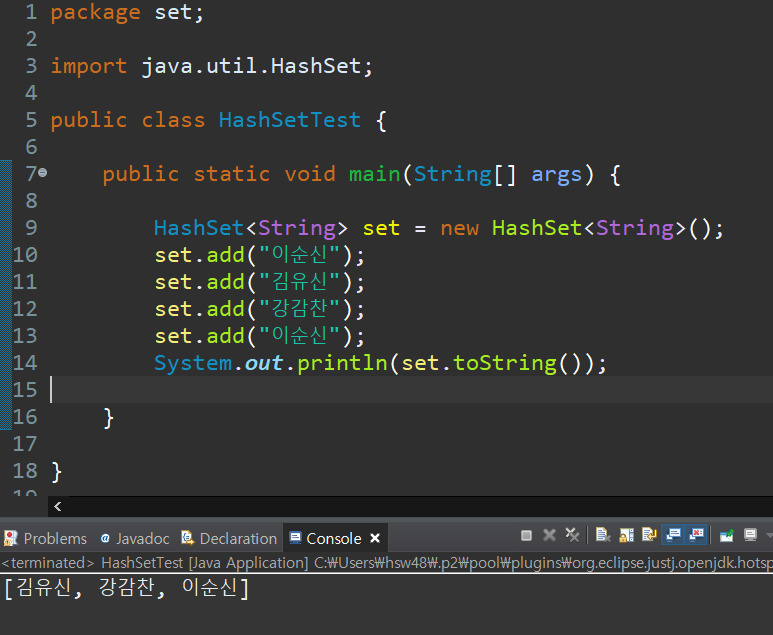773x635 pixels.
Task: Toggle Word Wrap icon in Console toolbar
Action: tap(649, 535)
